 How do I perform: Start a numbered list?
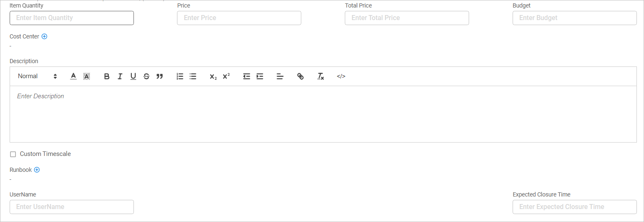[180, 77]
